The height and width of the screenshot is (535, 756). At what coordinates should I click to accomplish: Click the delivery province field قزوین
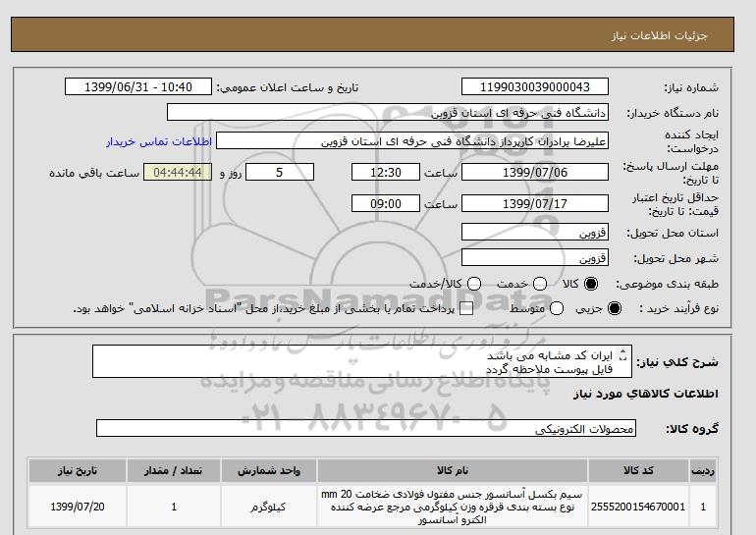point(535,232)
